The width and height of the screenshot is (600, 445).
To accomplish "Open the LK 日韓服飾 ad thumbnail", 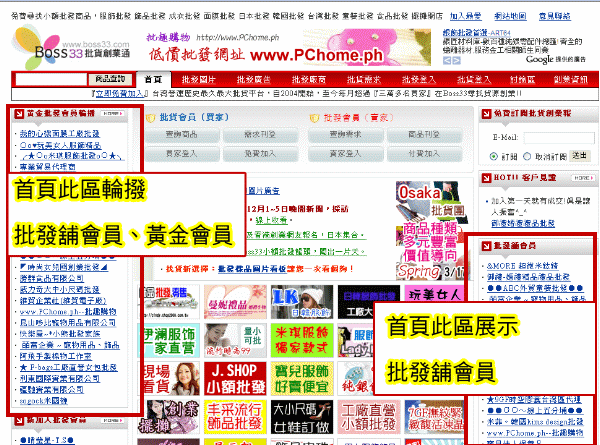I will click(302, 302).
